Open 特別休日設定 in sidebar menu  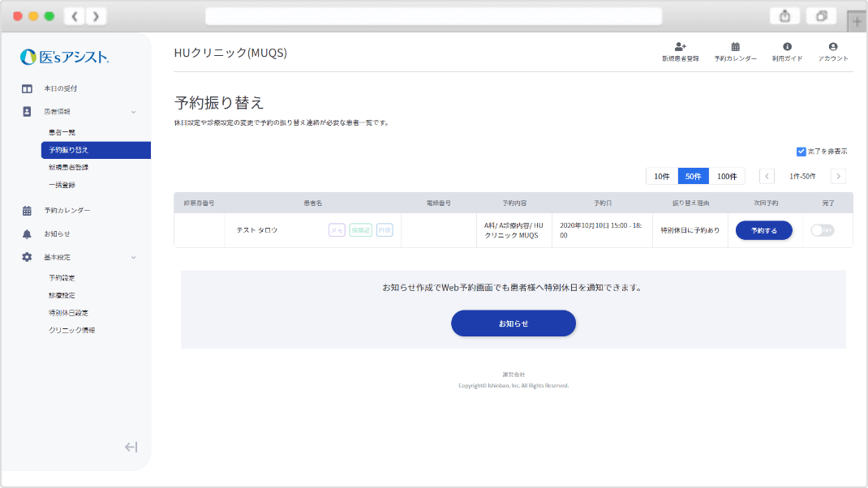(68, 313)
